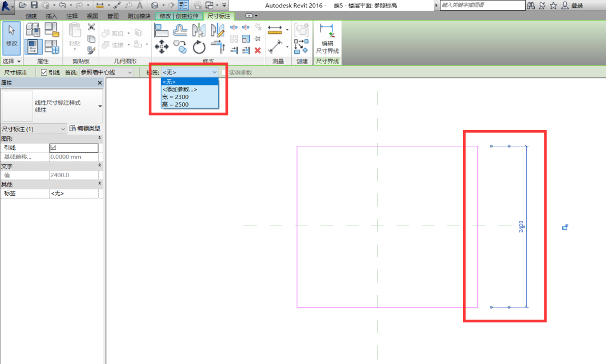This screenshot has width=606, height=364.
Task: Click the 登录 sign-in link
Action: point(577,6)
